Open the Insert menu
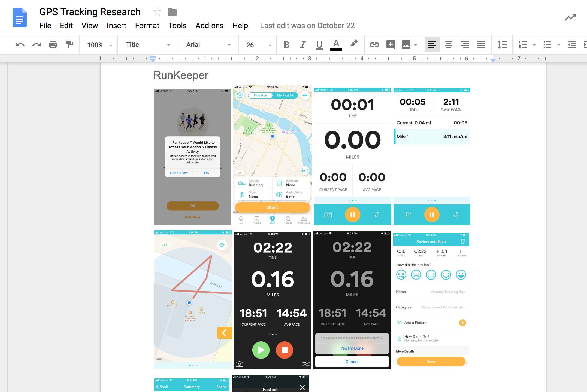 [x=116, y=26]
